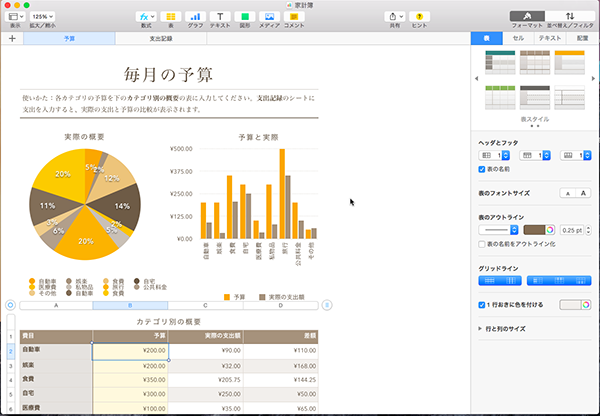The image size is (600, 416).
Task: Select the 実際の概要 pie chart
Action: point(85,204)
